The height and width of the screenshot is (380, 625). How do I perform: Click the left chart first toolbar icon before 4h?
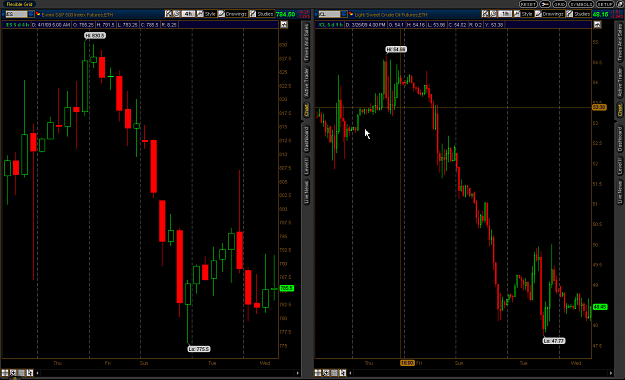click(x=169, y=14)
